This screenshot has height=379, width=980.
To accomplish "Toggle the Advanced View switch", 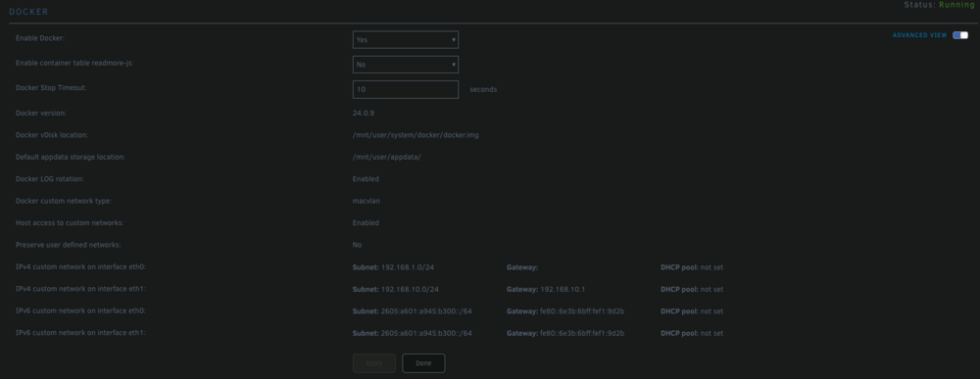I will coord(960,35).
